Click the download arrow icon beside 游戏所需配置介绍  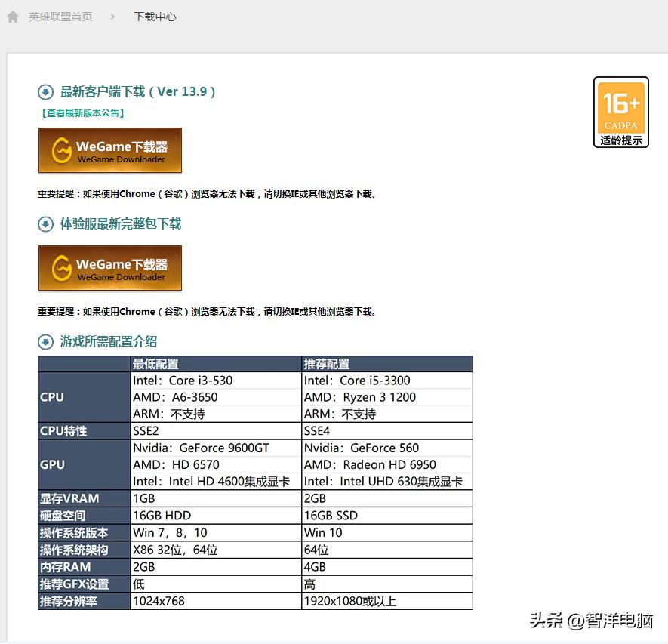coord(46,341)
